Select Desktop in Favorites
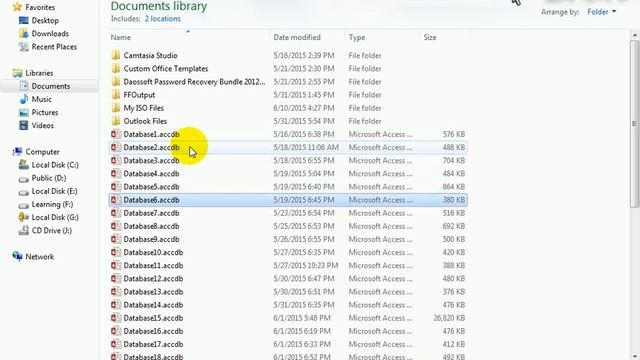The height and width of the screenshot is (360, 640). (x=45, y=20)
